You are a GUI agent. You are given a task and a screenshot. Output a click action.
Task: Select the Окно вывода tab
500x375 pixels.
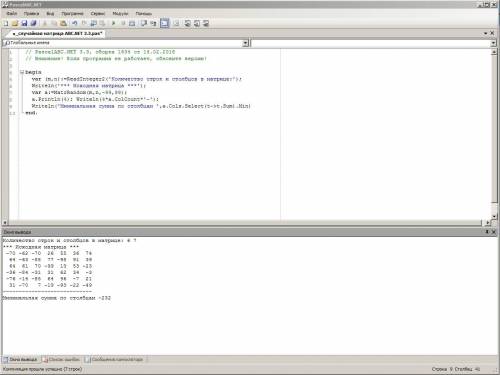tap(20, 359)
